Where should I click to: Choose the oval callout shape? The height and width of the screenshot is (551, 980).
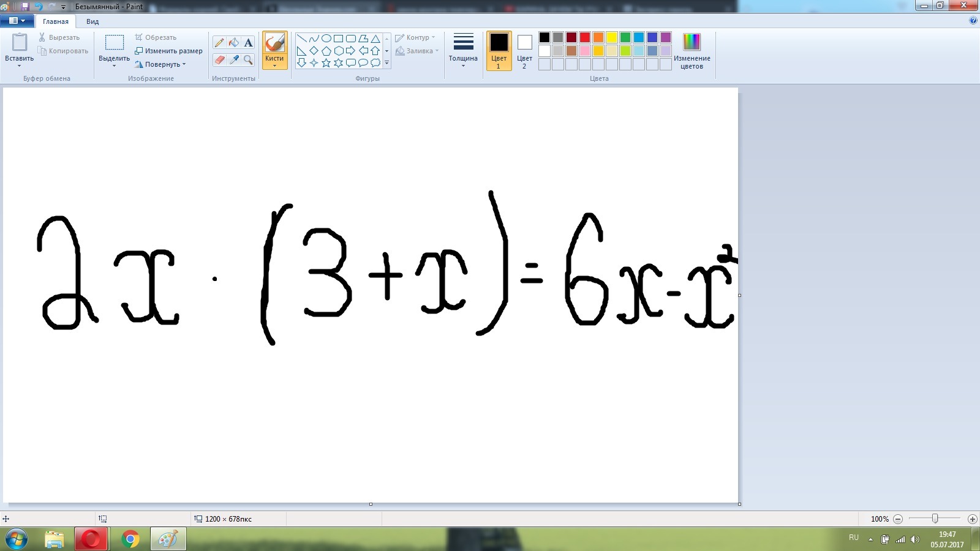pos(363,62)
